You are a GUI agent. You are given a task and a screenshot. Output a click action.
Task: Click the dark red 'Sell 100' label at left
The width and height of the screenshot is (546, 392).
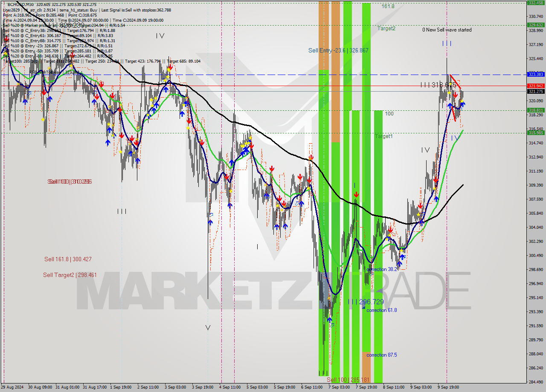click(x=70, y=182)
